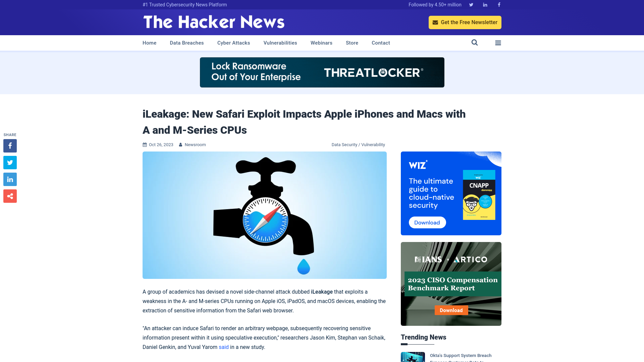Click the Twitter share icon

[x=10, y=162]
